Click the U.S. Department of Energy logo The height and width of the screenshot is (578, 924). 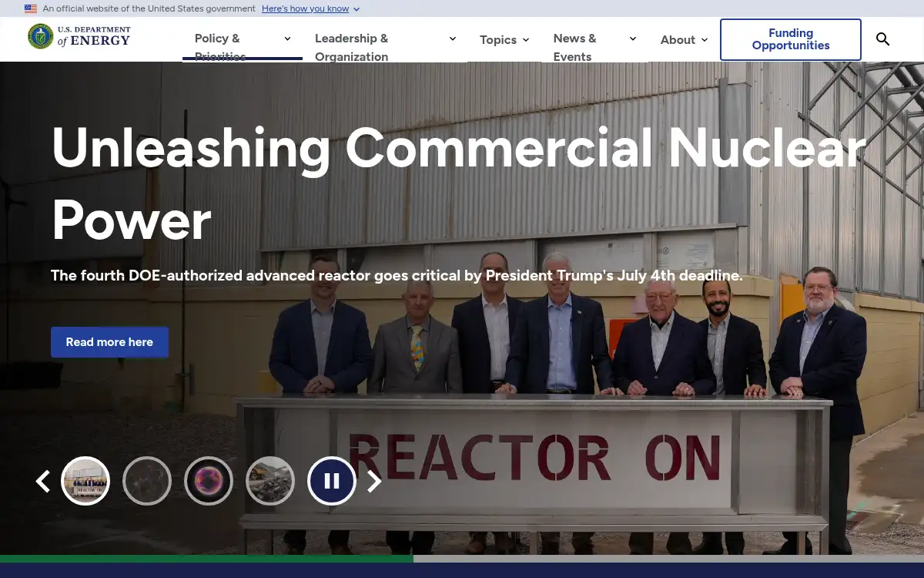(79, 36)
